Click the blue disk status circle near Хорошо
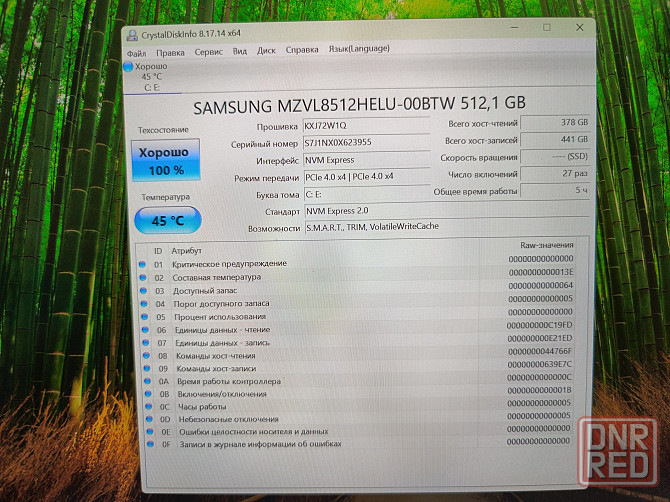This screenshot has width=670, height=502. point(128,66)
